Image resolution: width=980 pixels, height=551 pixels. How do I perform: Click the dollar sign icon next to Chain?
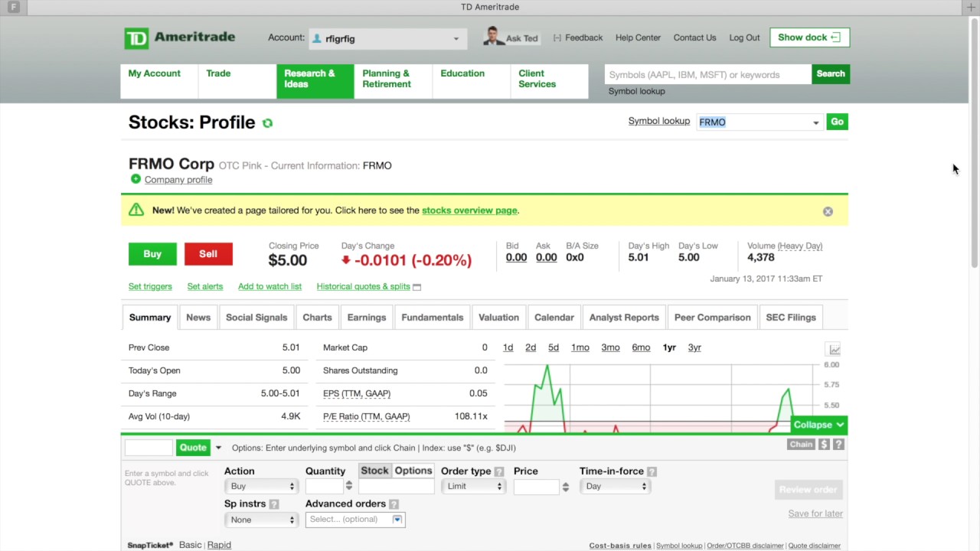tap(824, 444)
